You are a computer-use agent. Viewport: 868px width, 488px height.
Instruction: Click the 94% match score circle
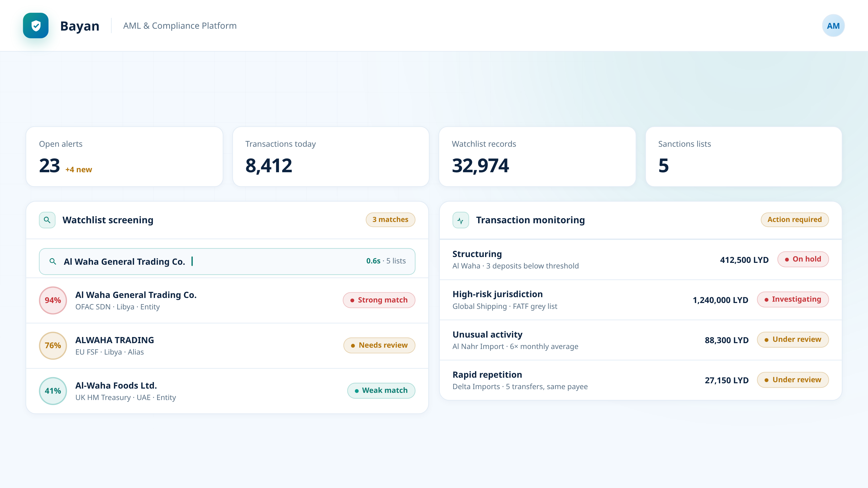pos(53,300)
